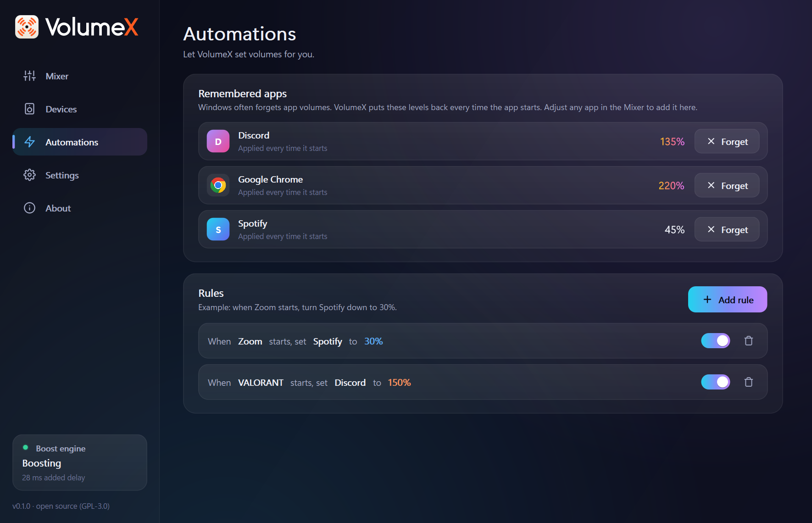The width and height of the screenshot is (812, 523).
Task: Forget the Google Chrome remembered volume
Action: 727,185
